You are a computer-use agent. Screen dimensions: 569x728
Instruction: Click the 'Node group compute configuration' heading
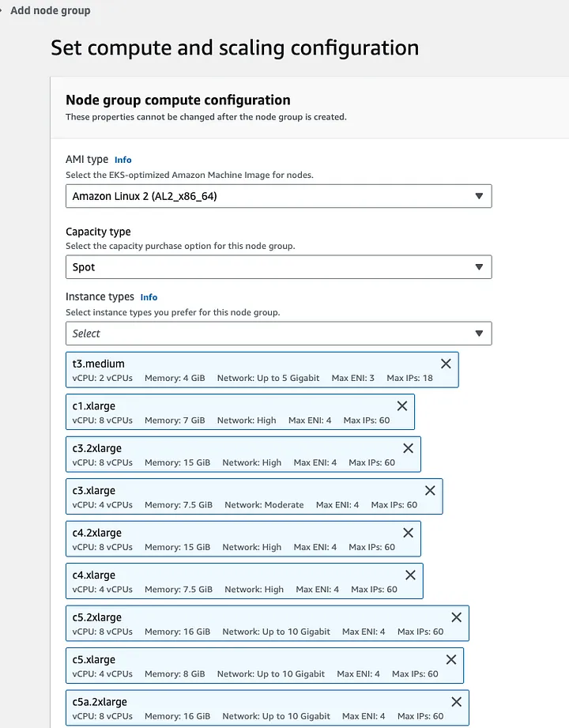coord(178,100)
